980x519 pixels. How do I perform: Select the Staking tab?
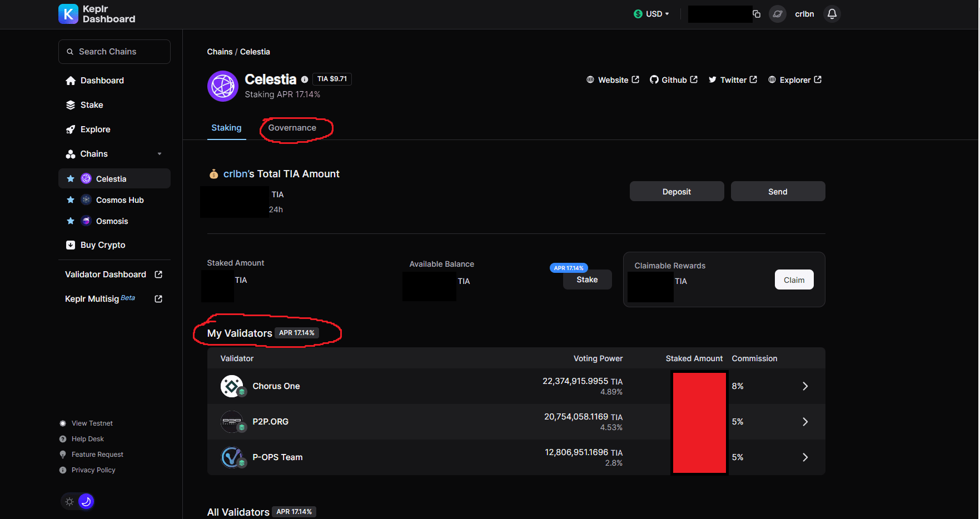point(226,128)
